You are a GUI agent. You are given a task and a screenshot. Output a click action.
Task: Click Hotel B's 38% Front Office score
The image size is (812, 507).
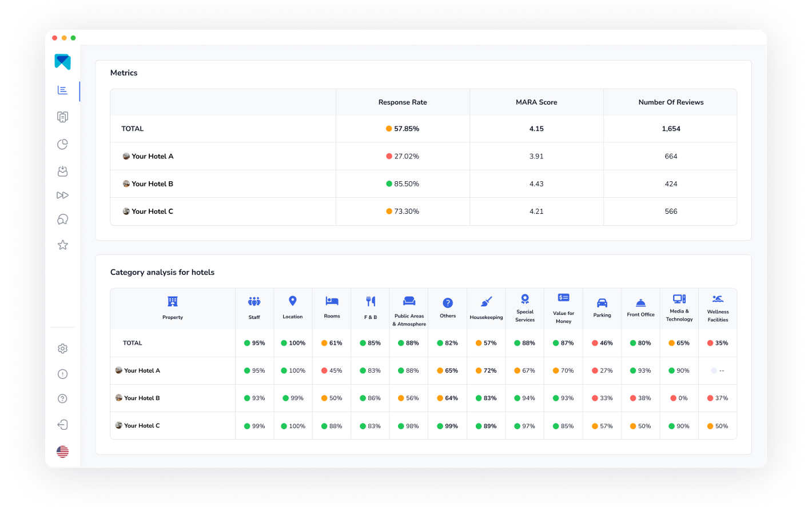pyautogui.click(x=644, y=398)
